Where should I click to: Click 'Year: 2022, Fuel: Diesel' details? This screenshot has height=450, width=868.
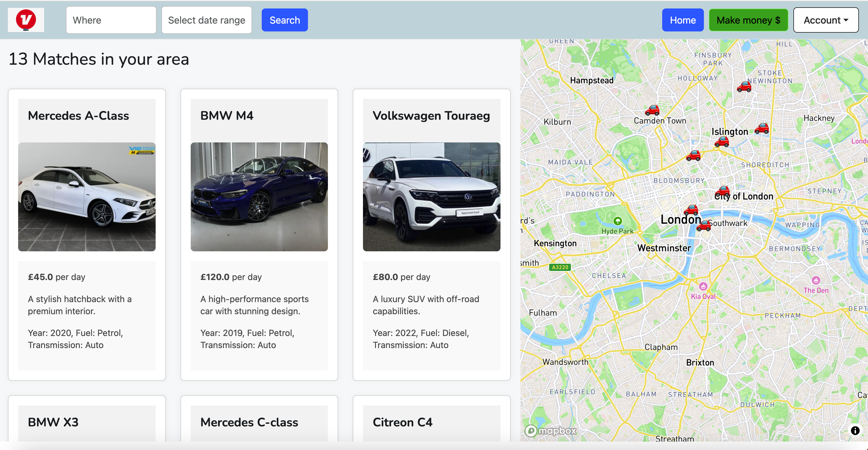421,339
